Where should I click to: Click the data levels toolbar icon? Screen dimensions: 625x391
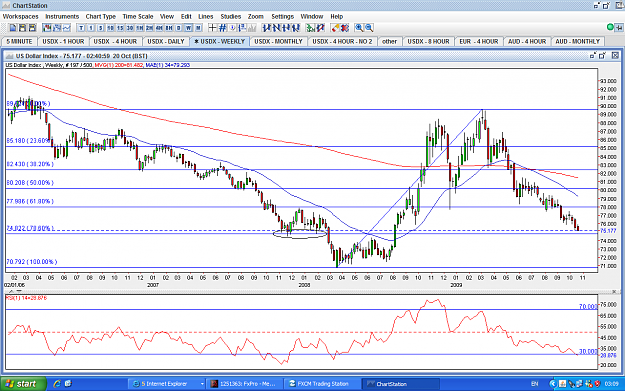point(242,28)
